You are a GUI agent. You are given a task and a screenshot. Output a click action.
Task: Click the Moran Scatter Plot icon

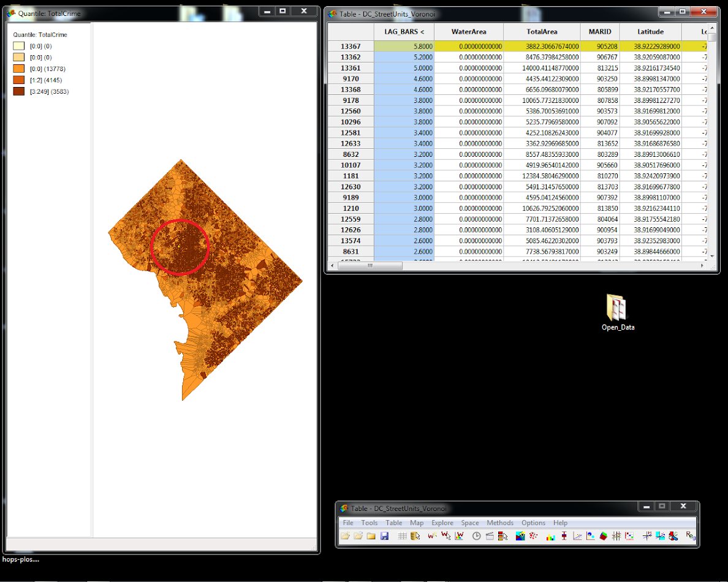(646, 536)
